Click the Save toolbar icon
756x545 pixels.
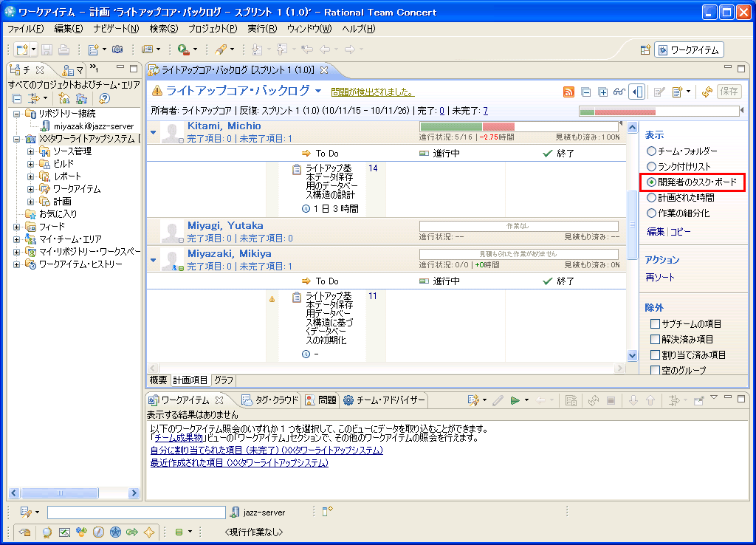(x=47, y=49)
